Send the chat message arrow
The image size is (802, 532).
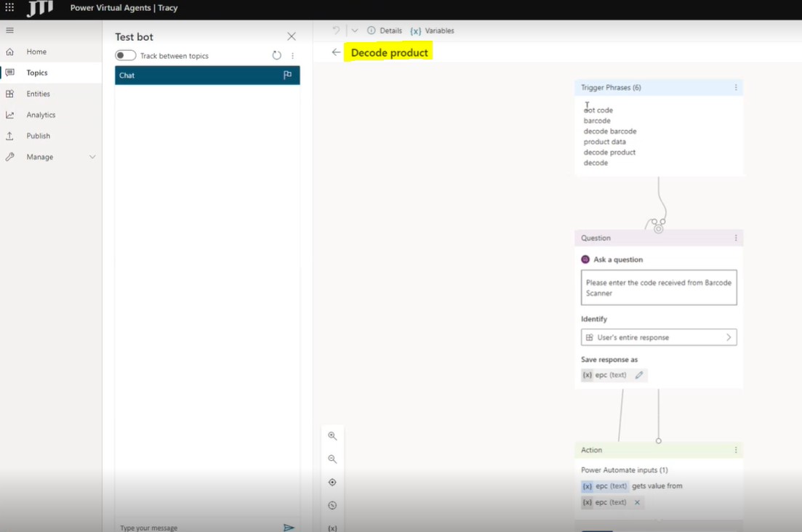[x=289, y=527]
